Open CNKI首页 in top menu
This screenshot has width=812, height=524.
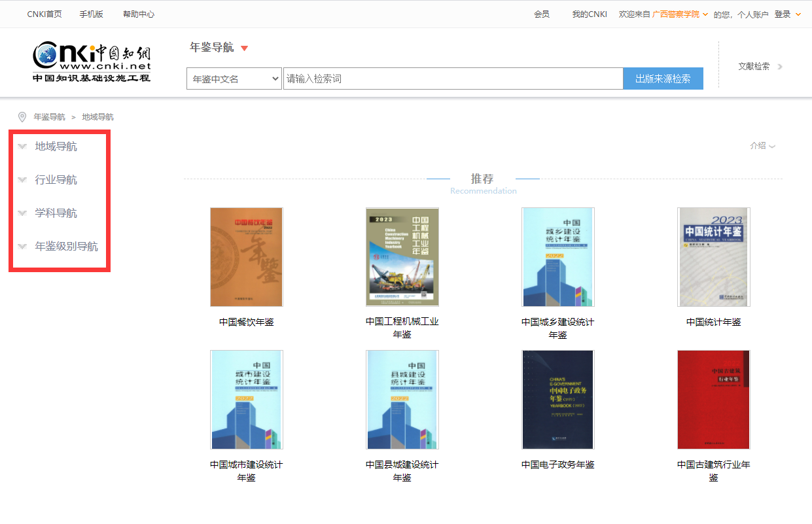[x=44, y=14]
